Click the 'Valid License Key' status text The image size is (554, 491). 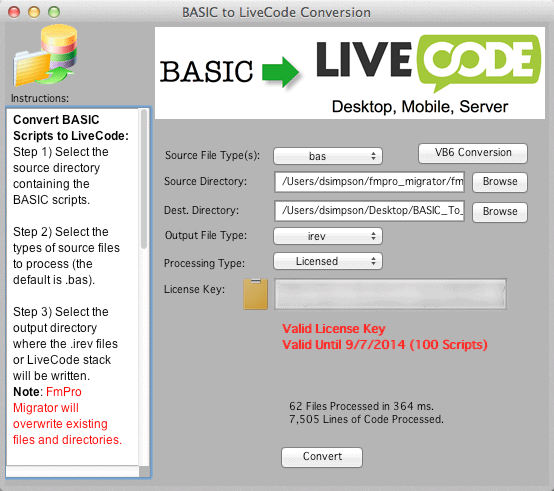[x=334, y=329]
